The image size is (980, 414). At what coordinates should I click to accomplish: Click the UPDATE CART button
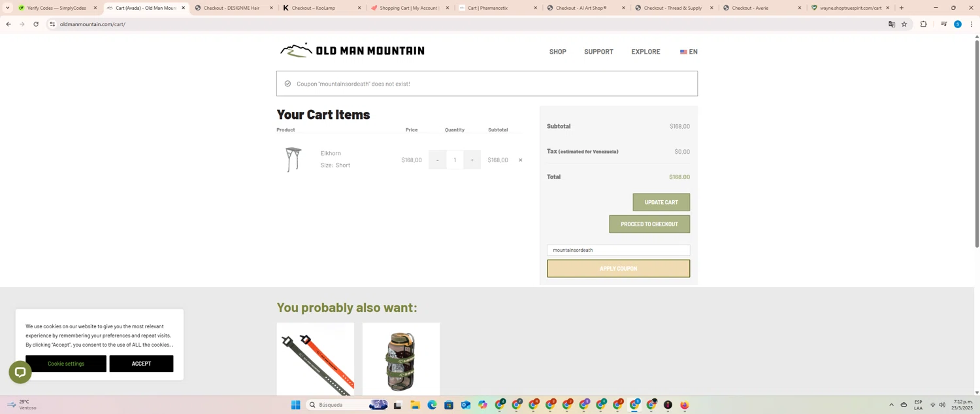tap(661, 202)
